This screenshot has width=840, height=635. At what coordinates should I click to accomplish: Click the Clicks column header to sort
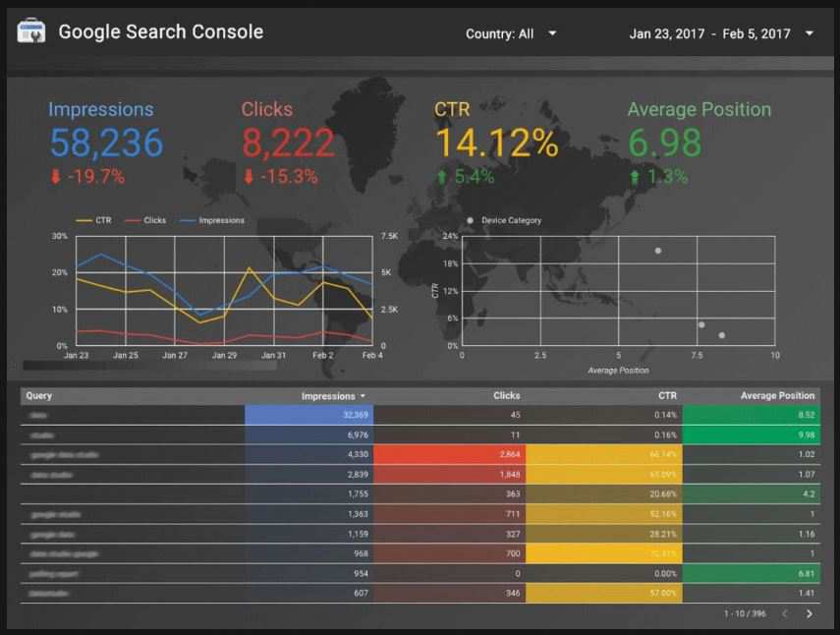(506, 395)
